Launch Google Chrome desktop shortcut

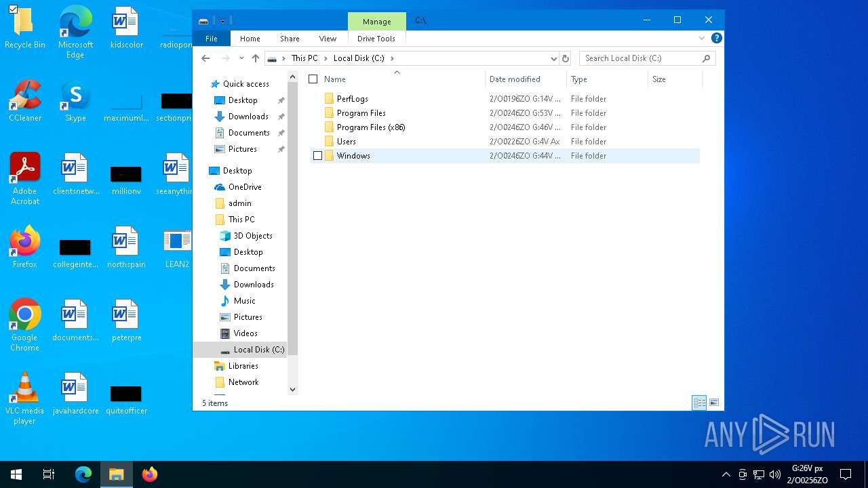(x=24, y=325)
